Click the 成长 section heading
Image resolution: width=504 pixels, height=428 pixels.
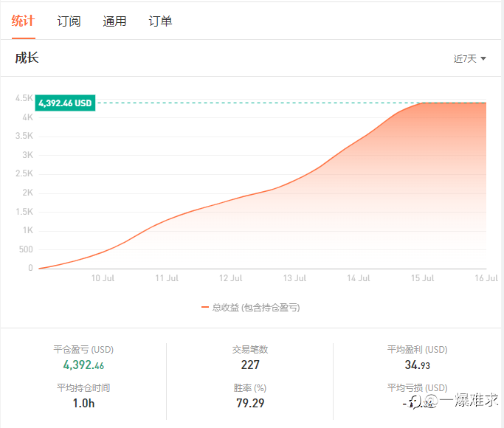tap(27, 58)
